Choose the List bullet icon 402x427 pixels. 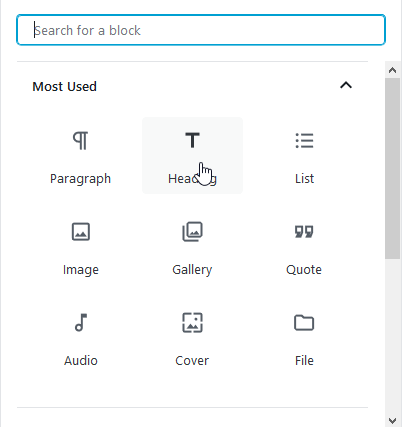304,140
